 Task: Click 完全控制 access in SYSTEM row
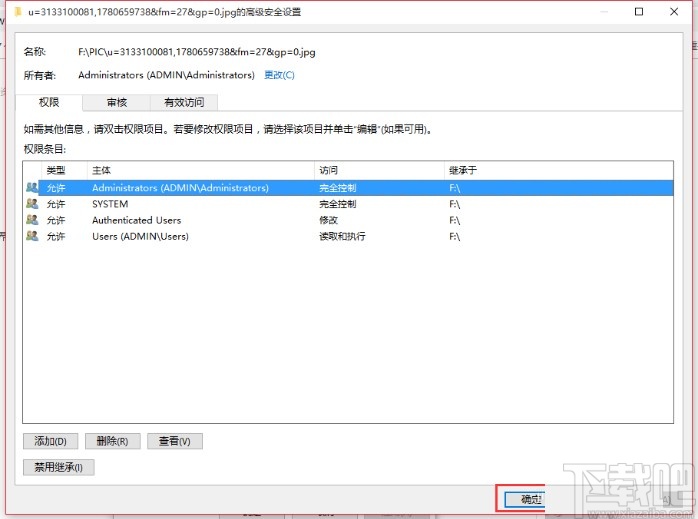pos(338,204)
